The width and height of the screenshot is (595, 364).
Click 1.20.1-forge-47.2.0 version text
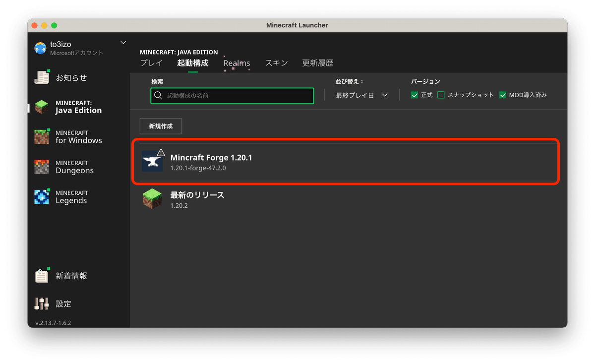[198, 168]
